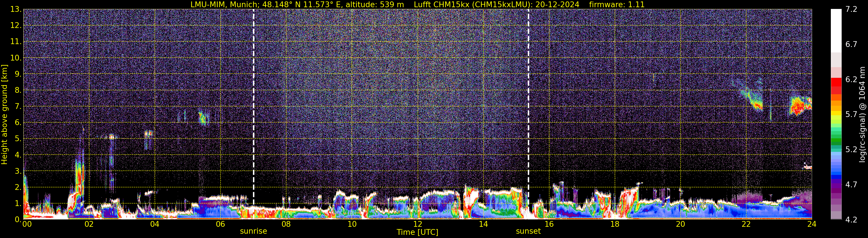Click the colorbar tick label '6.2'
868x238 pixels.
[x=851, y=79]
